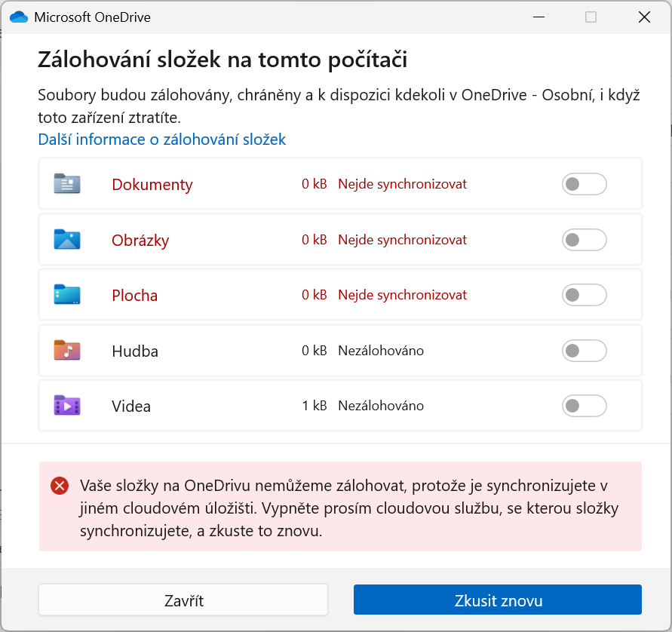Select the Dokumenty folder name
The image size is (672, 632).
pos(152,185)
